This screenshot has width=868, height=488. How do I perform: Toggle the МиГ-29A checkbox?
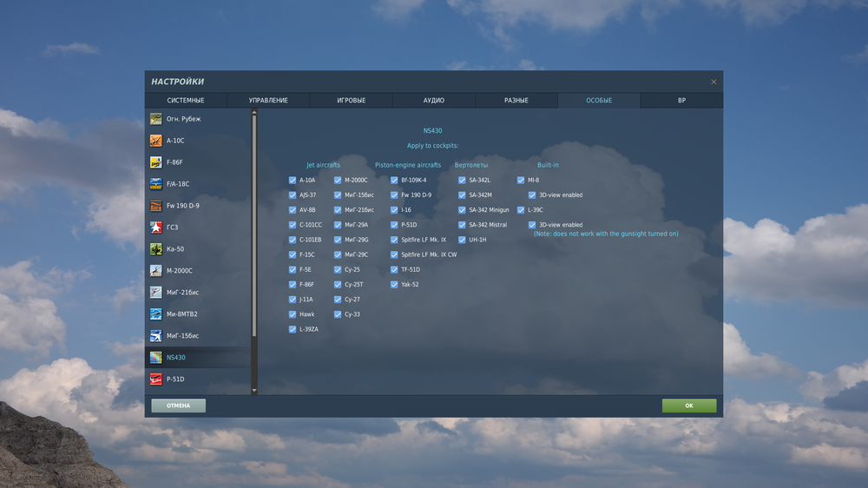[x=338, y=225]
